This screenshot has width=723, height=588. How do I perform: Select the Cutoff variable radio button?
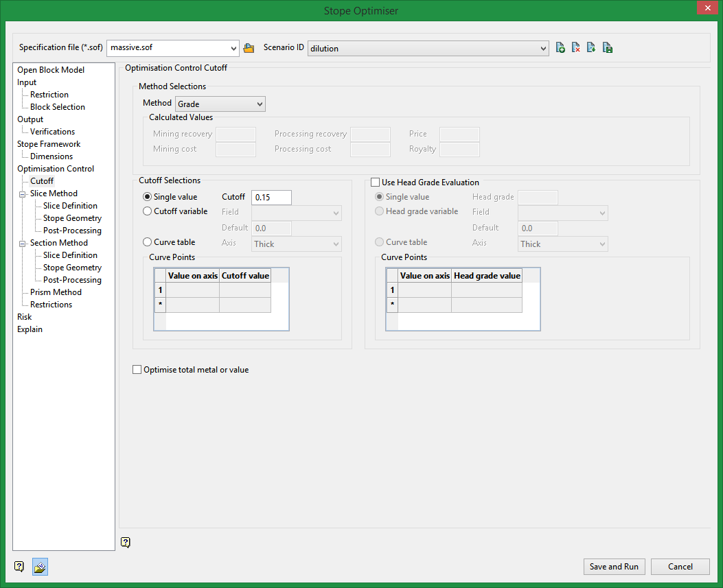[x=148, y=211]
